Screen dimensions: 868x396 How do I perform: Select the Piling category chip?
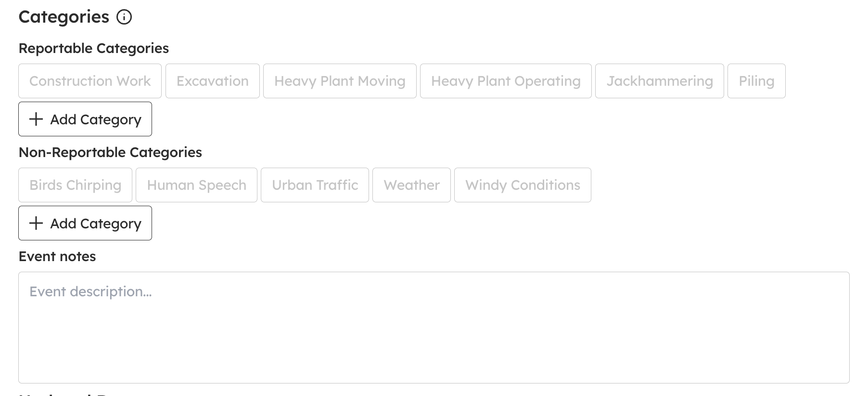[756, 81]
